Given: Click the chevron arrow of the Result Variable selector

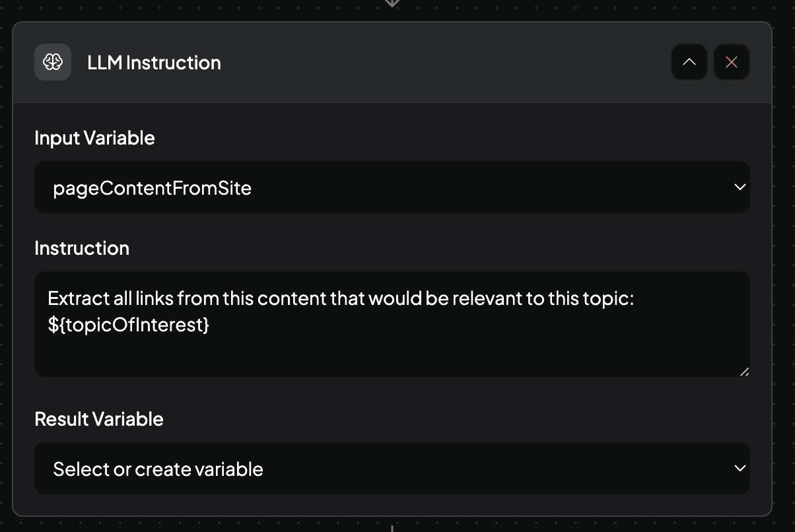Looking at the screenshot, I should coord(740,468).
